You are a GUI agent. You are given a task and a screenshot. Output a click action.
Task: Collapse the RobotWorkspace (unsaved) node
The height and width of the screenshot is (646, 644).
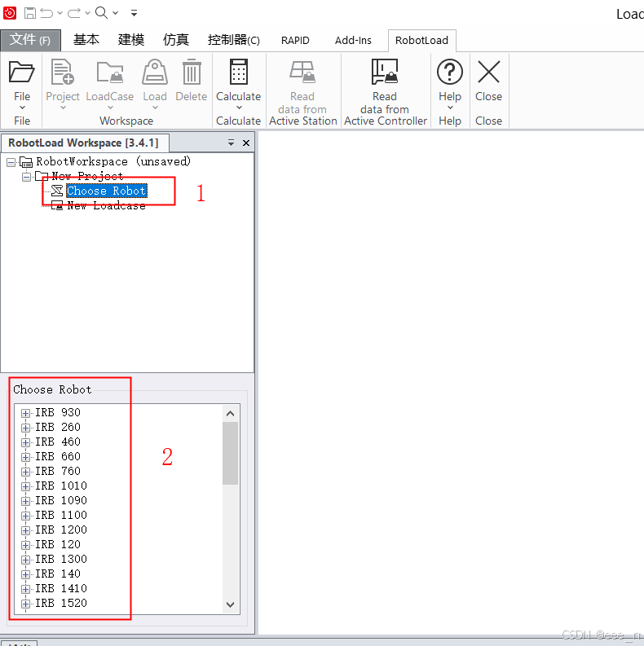point(11,162)
